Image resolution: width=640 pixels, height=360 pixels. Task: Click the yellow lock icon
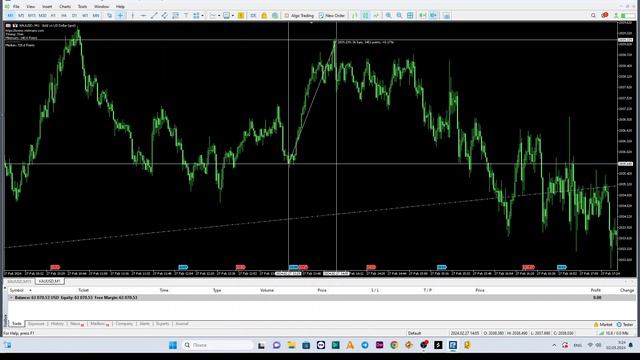(x=264, y=16)
